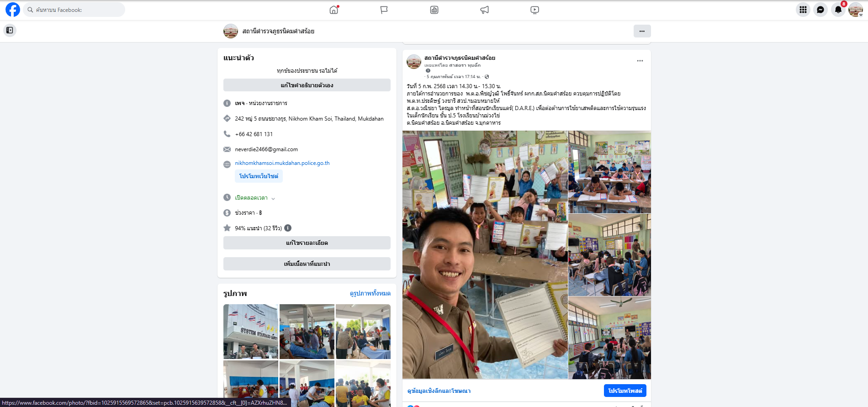868x407 pixels.
Task: Open the apps grid menu
Action: [x=803, y=10]
